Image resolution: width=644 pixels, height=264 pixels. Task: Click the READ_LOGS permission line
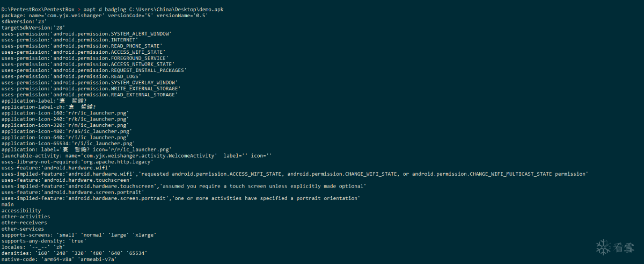(x=71, y=76)
